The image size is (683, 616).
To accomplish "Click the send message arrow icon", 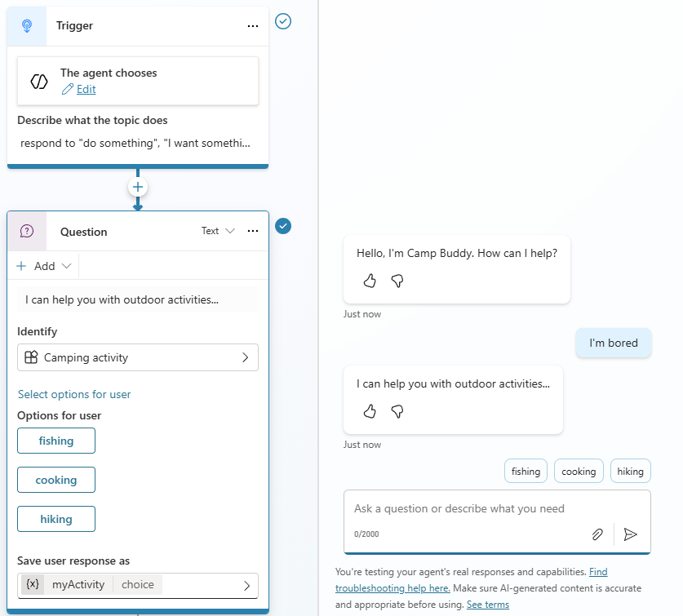I will [x=630, y=534].
